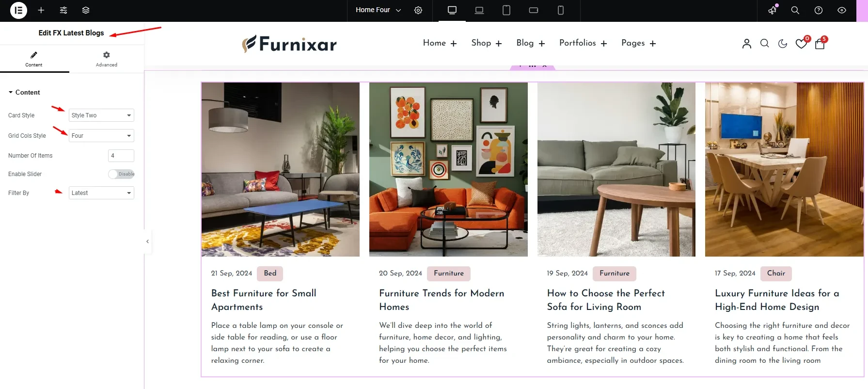Open 'Best Furniture for Small Apartments' post
The width and height of the screenshot is (868, 389).
tap(264, 300)
